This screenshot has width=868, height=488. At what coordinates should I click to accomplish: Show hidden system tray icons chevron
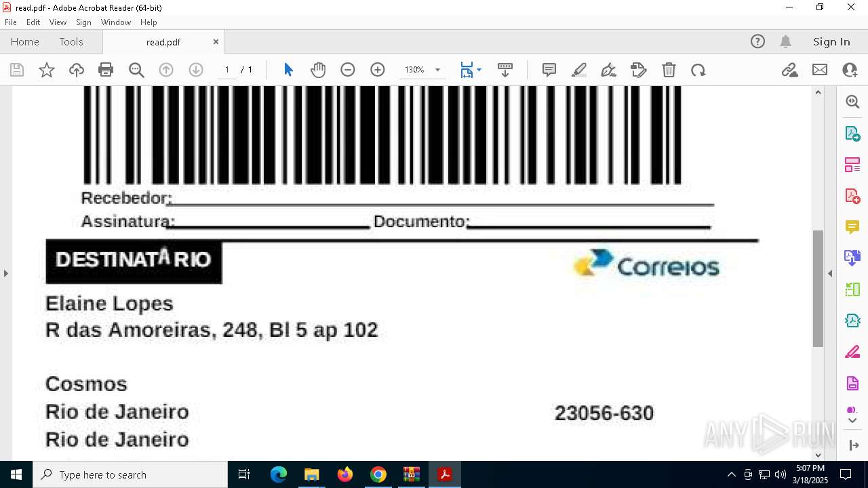pyautogui.click(x=731, y=474)
